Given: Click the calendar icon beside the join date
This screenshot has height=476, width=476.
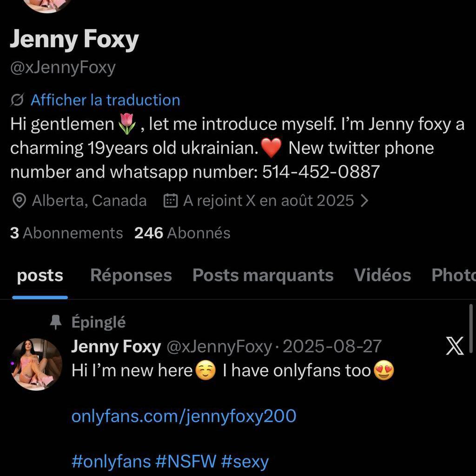Looking at the screenshot, I should pyautogui.click(x=171, y=200).
